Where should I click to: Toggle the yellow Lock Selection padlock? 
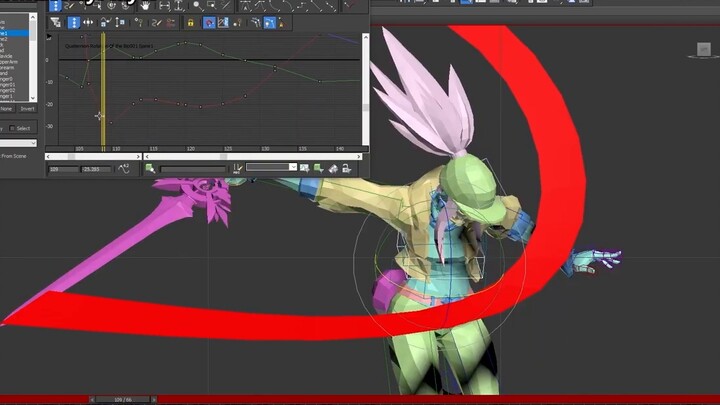pos(191,22)
